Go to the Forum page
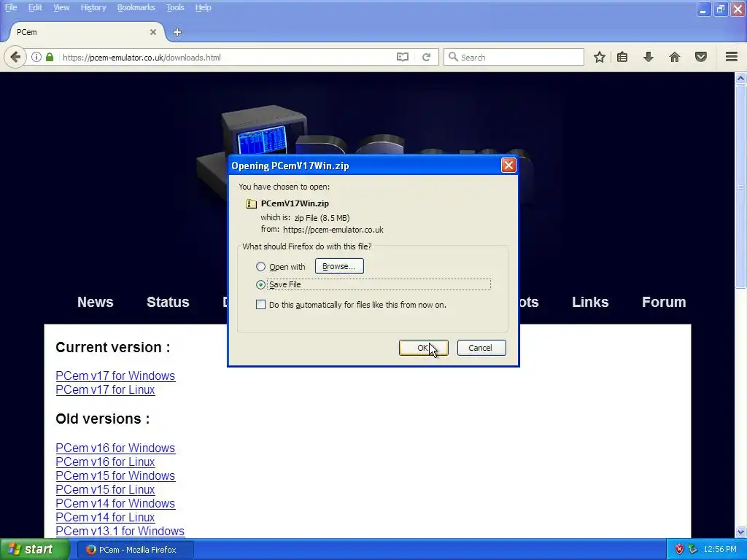Viewport: 747px width, 560px height. pos(664,302)
